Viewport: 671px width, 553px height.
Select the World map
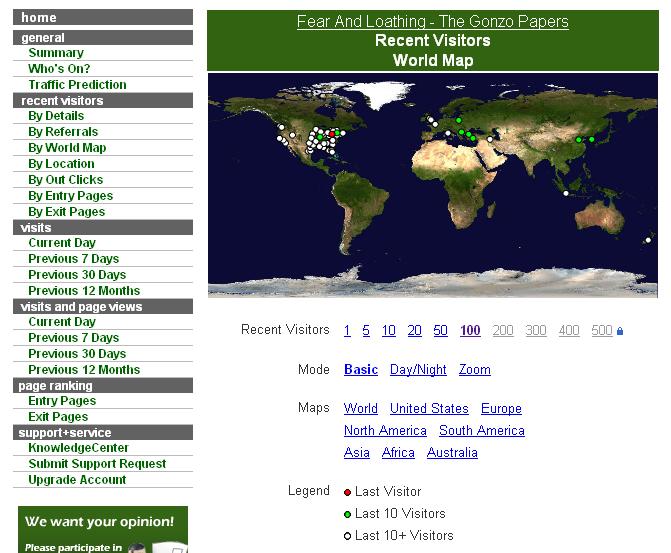tap(360, 408)
